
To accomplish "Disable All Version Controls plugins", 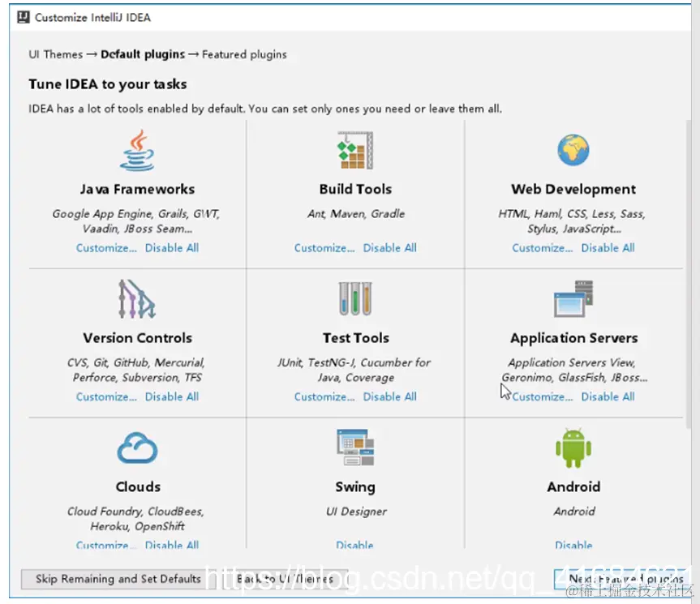I will [x=172, y=397].
